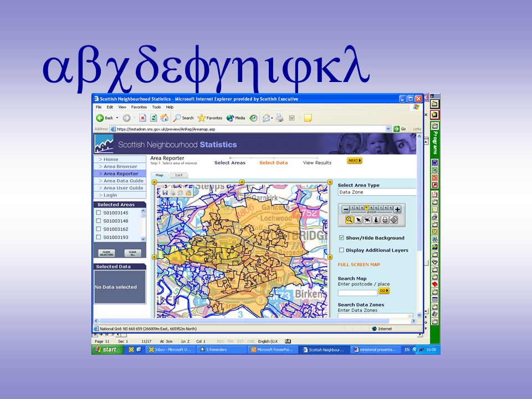
Task: Check the S01003145 selected area checkbox
Action: tap(99, 212)
